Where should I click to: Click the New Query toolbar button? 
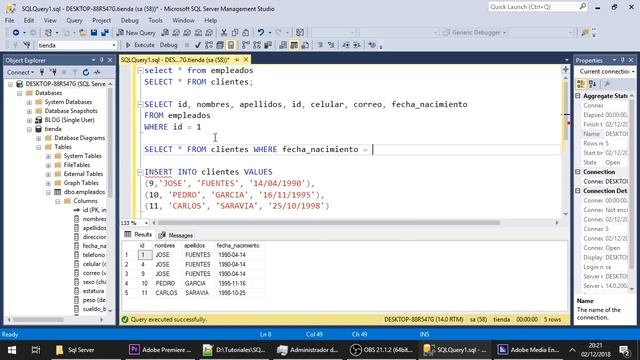pyautogui.click(x=136, y=33)
